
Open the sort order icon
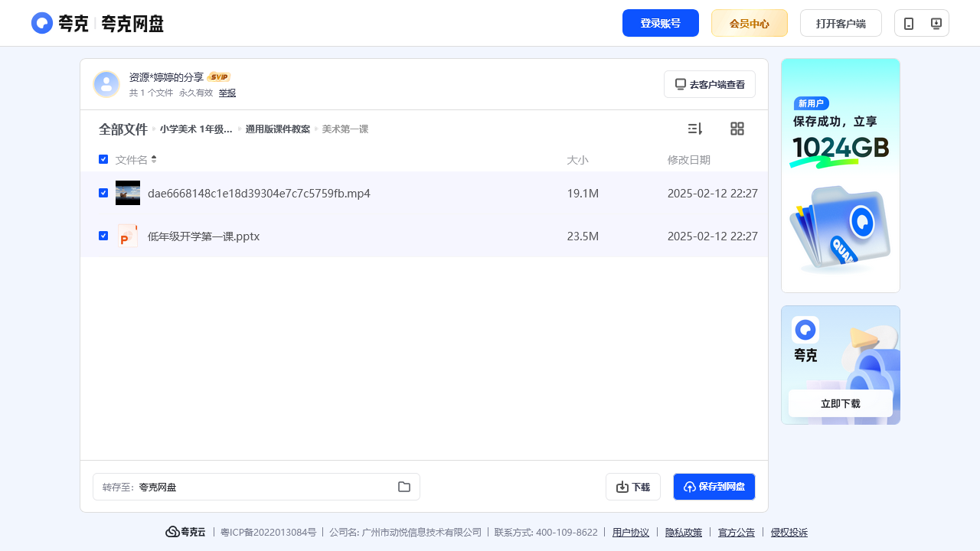695,129
